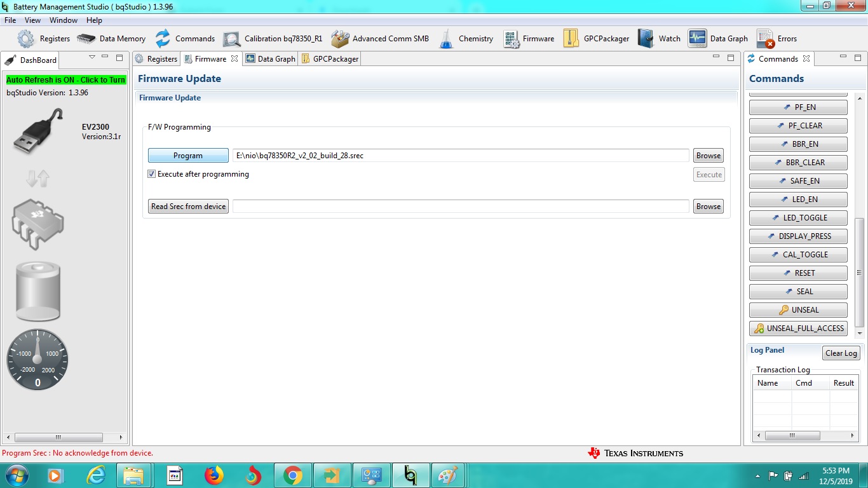Minimize the Commands panel

[x=843, y=57]
